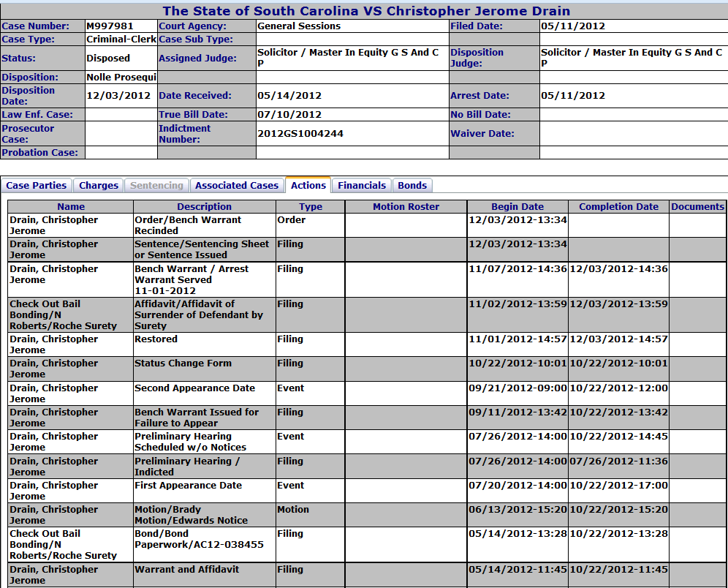
Task: Click the Waiver Date field label
Action: click(482, 133)
